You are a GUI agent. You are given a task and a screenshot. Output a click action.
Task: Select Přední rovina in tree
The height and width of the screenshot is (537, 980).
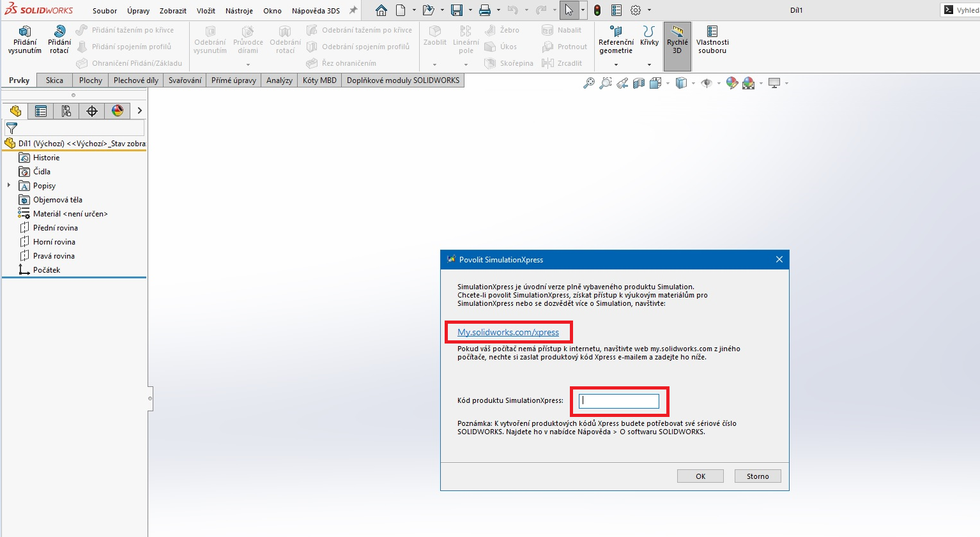click(49, 228)
